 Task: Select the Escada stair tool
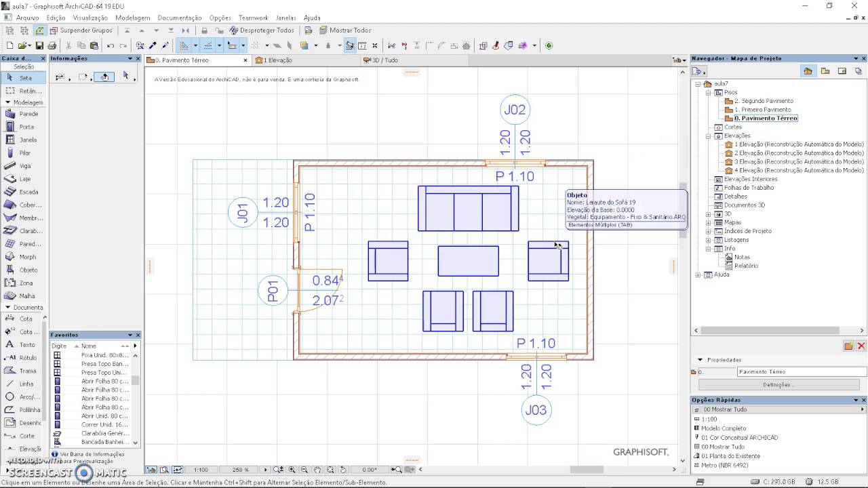[24, 192]
